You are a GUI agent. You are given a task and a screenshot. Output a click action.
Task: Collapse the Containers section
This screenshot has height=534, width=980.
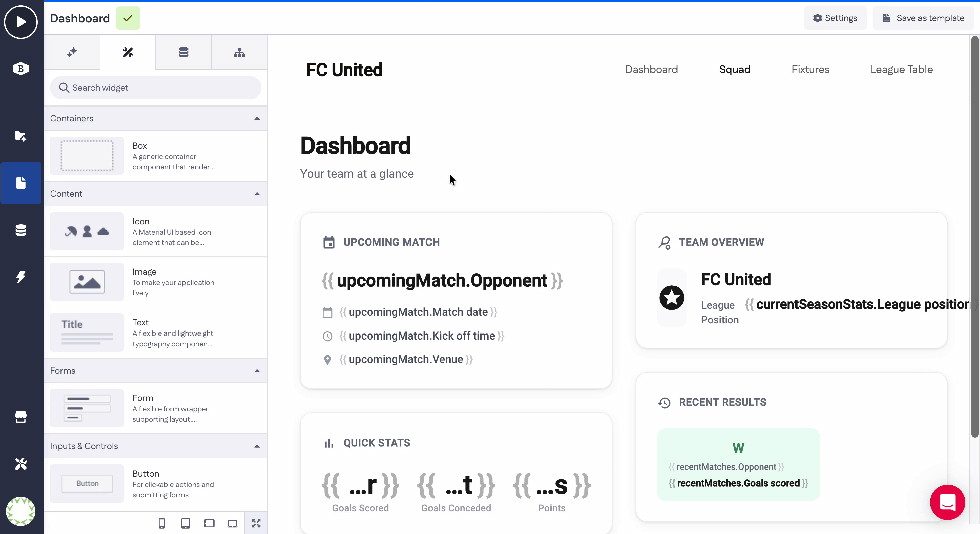(x=257, y=119)
